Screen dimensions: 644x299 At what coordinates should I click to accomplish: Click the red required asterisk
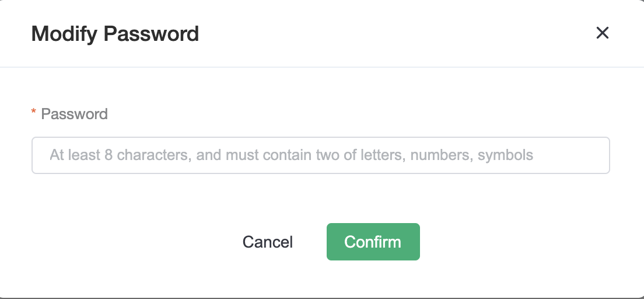click(34, 112)
